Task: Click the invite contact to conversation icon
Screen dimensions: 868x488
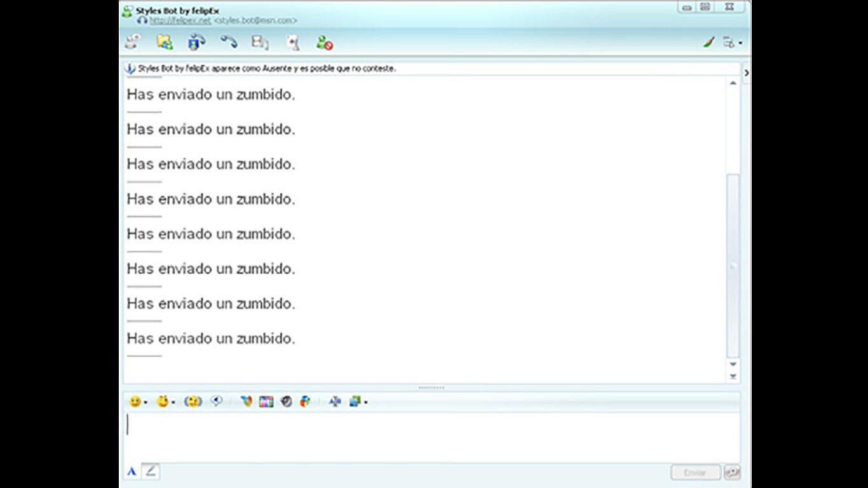Action: [132, 43]
